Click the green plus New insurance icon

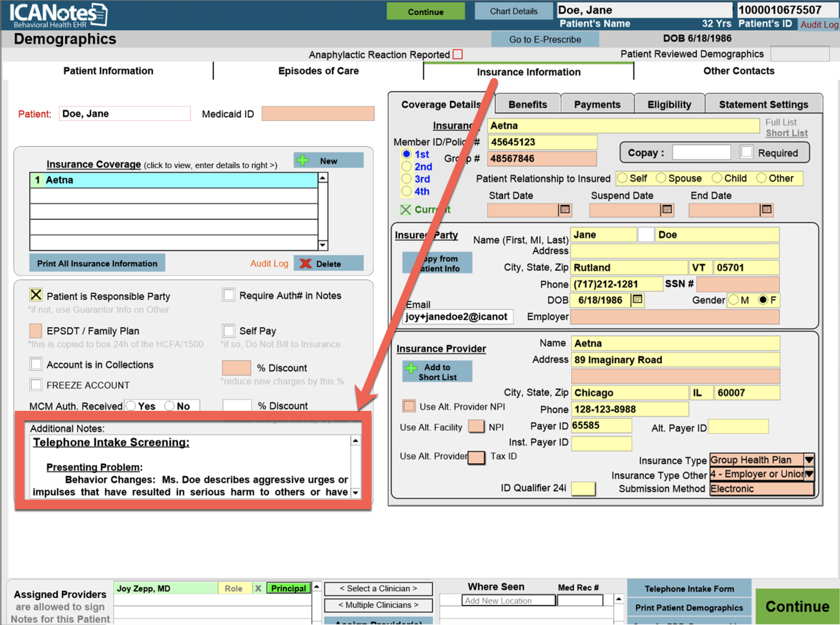click(x=303, y=160)
